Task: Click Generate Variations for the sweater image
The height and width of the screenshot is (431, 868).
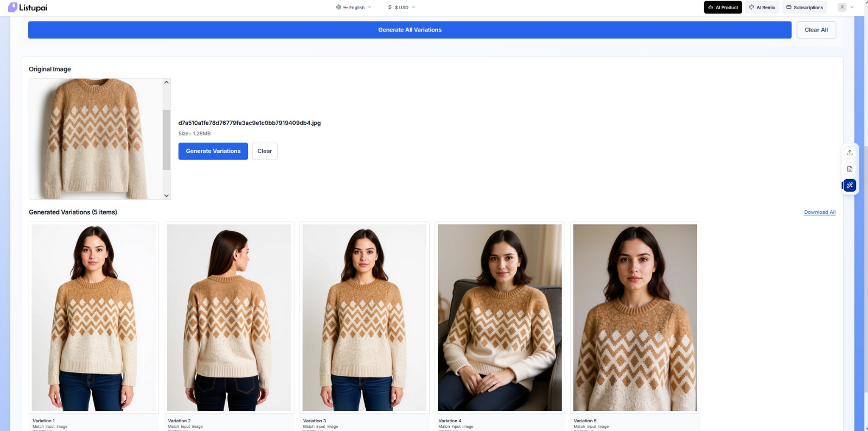Action: coord(213,151)
